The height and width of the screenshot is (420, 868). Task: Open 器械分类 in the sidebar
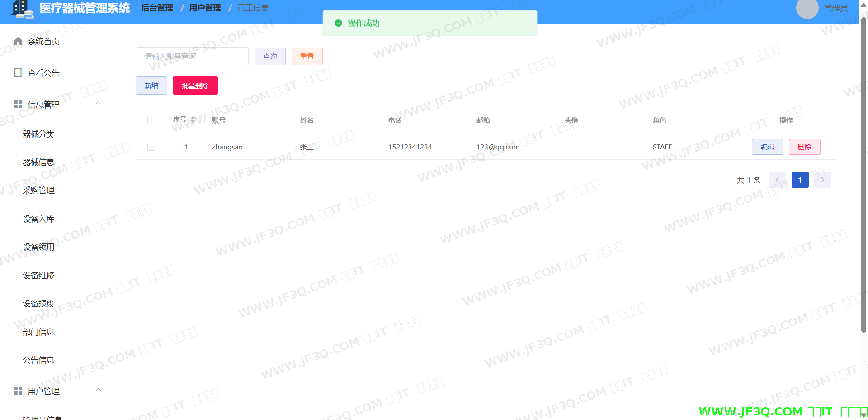(38, 134)
